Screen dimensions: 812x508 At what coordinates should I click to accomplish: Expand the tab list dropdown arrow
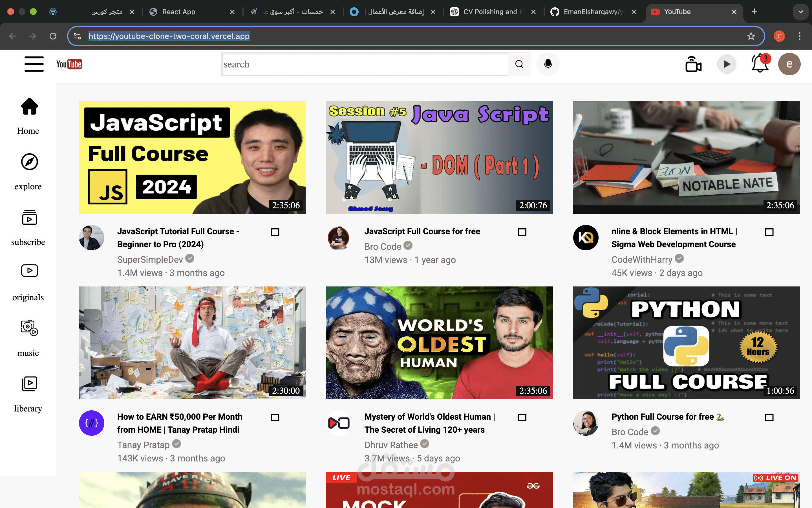click(x=801, y=12)
